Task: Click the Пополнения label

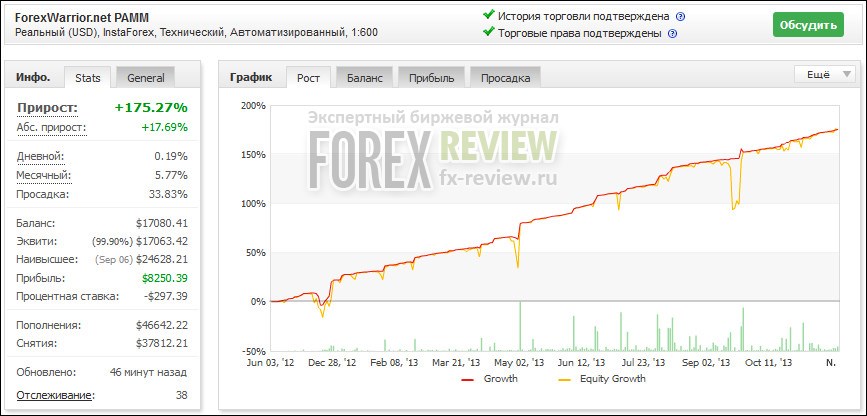Action: pos(49,325)
